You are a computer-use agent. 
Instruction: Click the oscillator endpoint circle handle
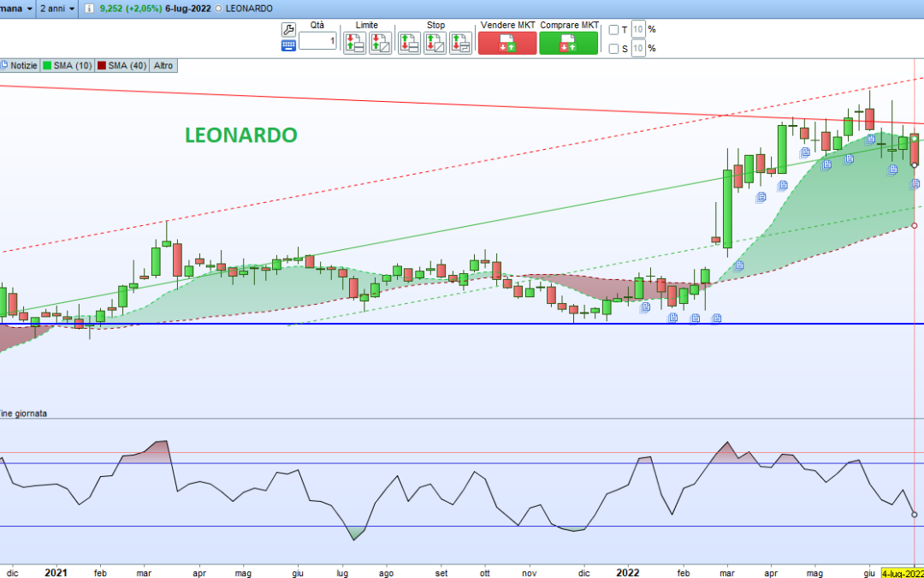click(914, 515)
